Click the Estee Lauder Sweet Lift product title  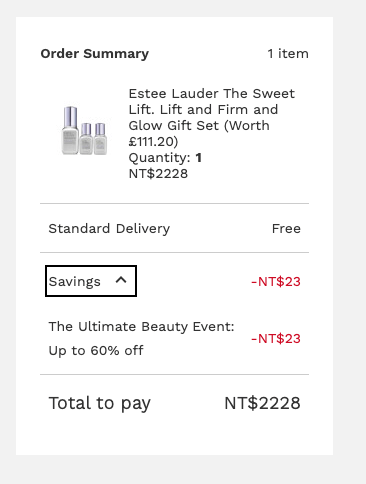tap(212, 117)
